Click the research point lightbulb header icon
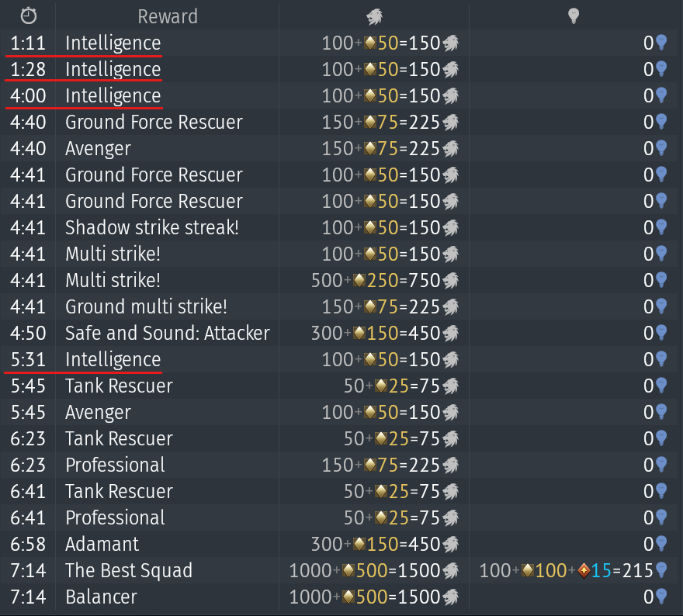 tap(574, 16)
